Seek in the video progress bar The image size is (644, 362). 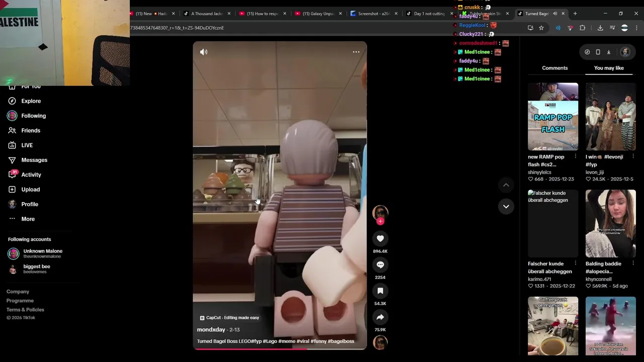click(x=280, y=349)
